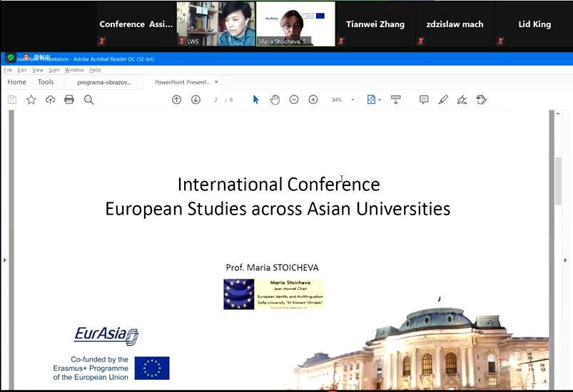Image resolution: width=573 pixels, height=392 pixels.
Task: Open the Tools view
Action: point(46,82)
